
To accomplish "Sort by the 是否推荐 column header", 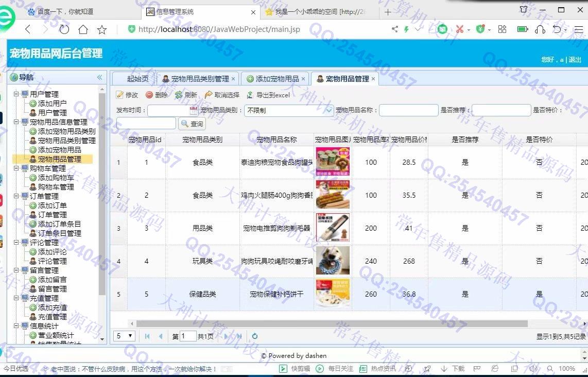I will coord(465,140).
